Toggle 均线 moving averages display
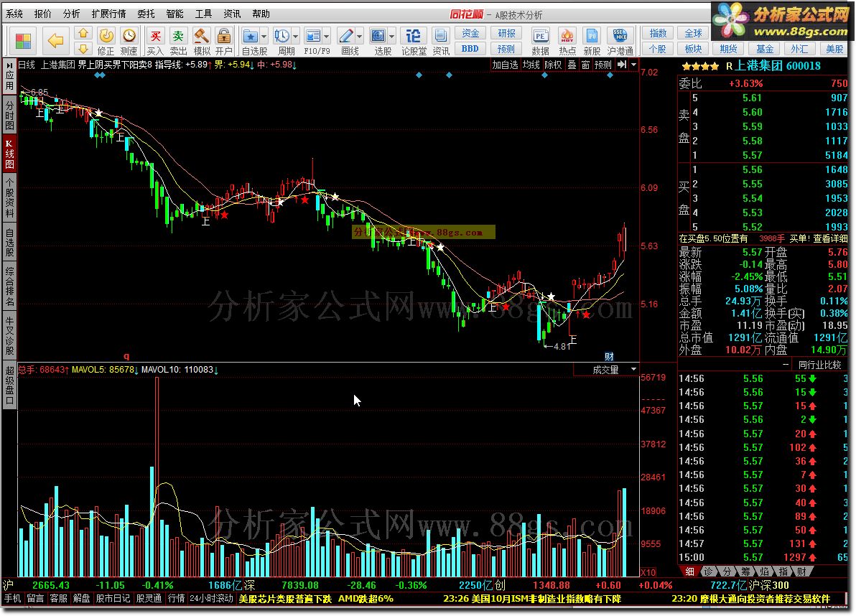The height and width of the screenshot is (616, 856). click(x=531, y=65)
